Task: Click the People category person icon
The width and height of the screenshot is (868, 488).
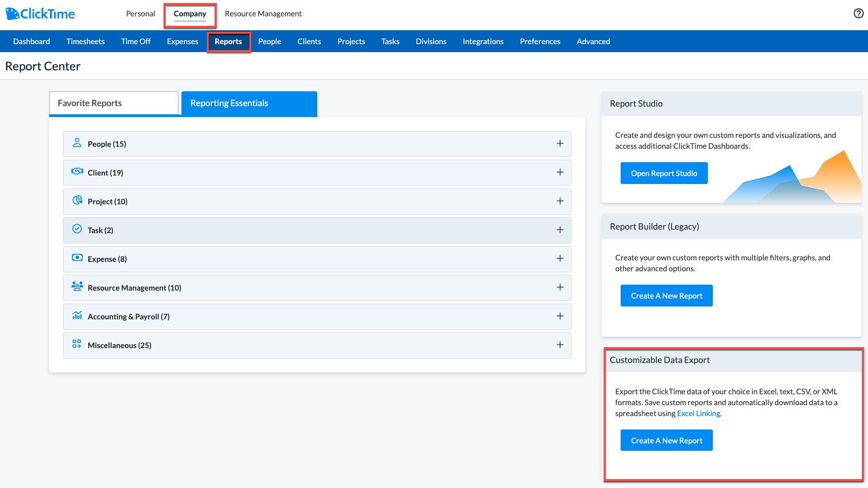Action: pos(77,143)
